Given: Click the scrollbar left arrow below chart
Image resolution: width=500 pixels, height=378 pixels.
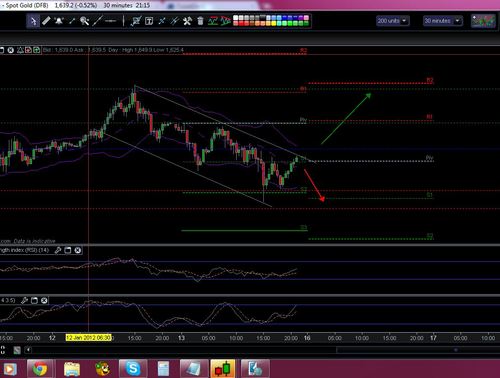Looking at the screenshot, I should point(28,350).
